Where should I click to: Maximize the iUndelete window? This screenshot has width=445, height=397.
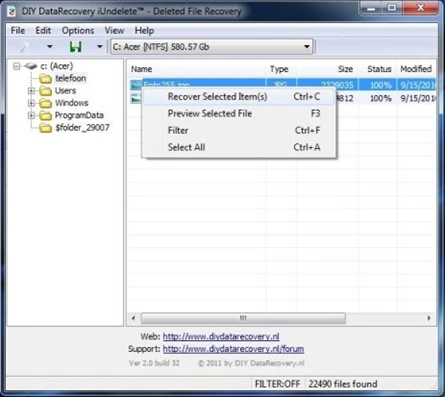pyautogui.click(x=392, y=8)
